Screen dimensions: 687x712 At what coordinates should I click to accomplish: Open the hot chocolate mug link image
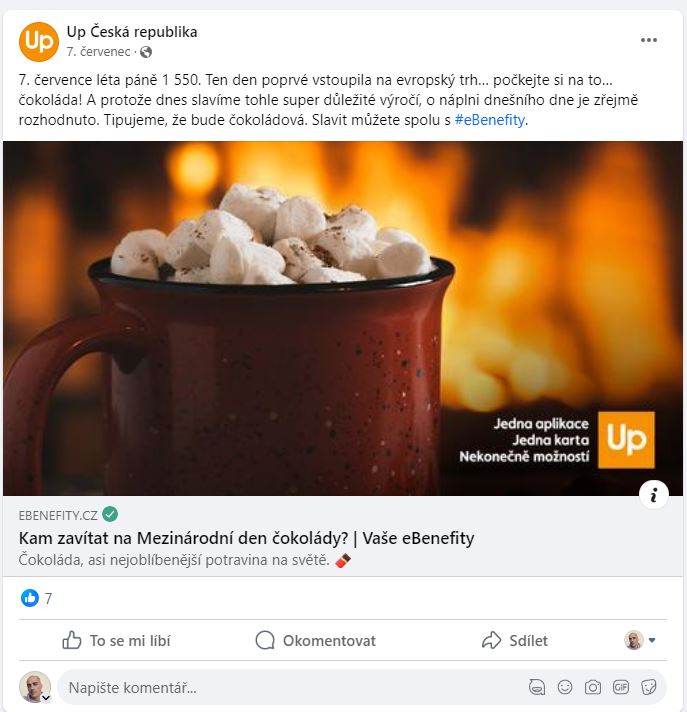coord(343,318)
